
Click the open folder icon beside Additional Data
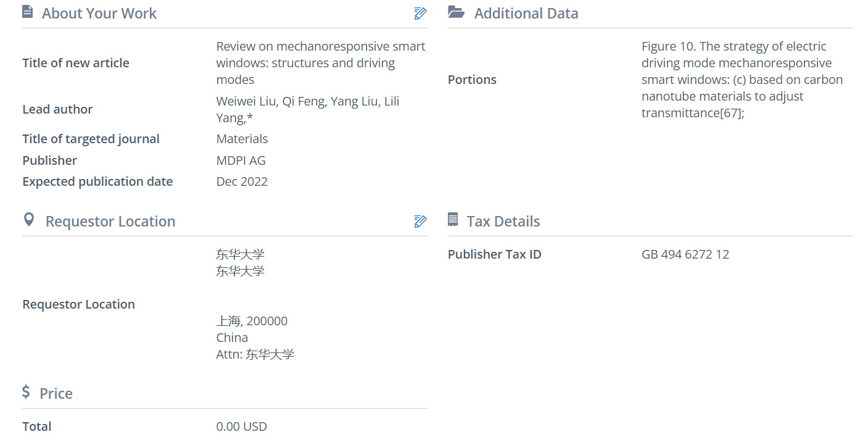coord(456,12)
